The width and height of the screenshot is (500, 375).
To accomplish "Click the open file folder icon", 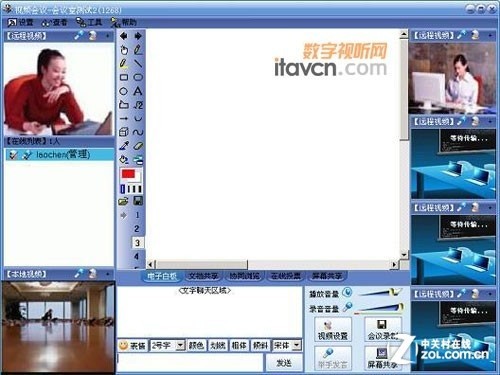I will [123, 201].
